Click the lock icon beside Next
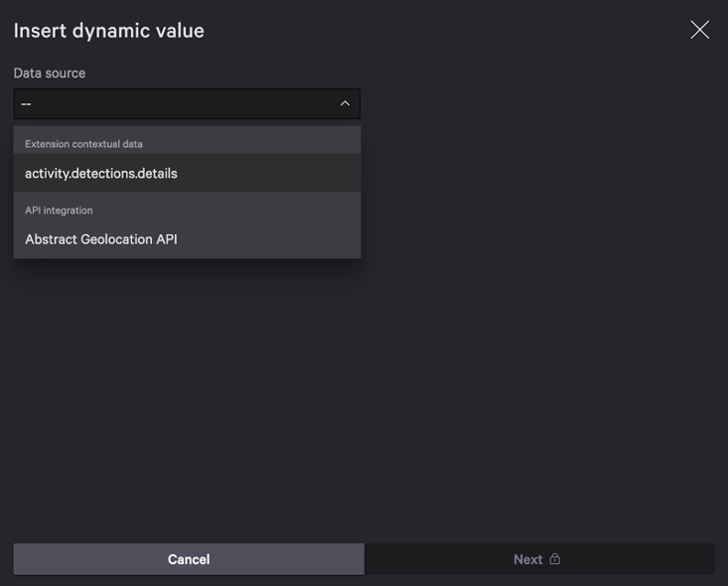This screenshot has width=728, height=586. tap(555, 559)
